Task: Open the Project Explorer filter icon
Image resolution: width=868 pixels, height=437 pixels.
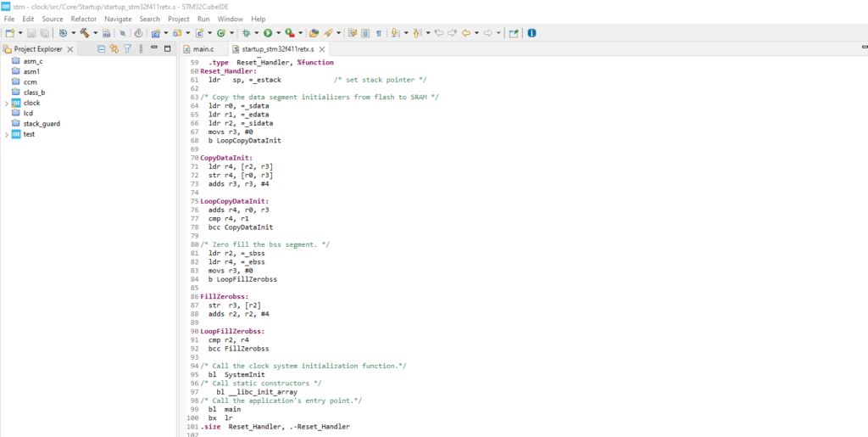Action: point(127,49)
